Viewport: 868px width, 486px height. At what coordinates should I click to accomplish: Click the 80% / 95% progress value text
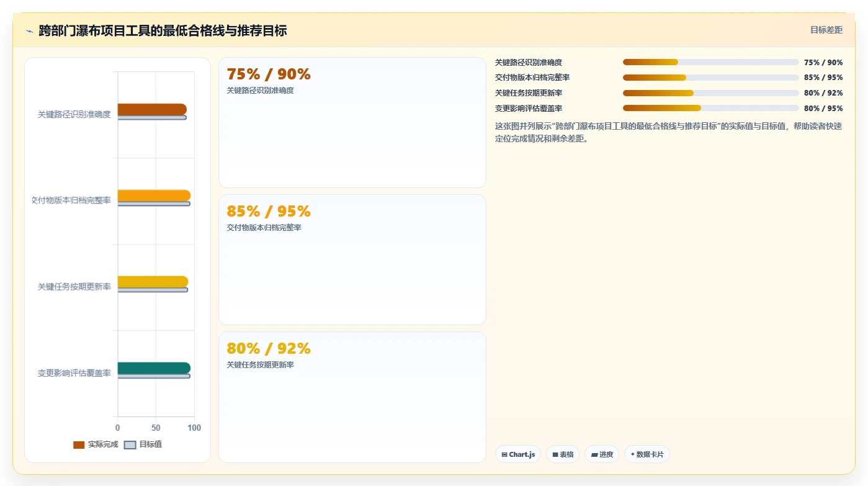[823, 108]
